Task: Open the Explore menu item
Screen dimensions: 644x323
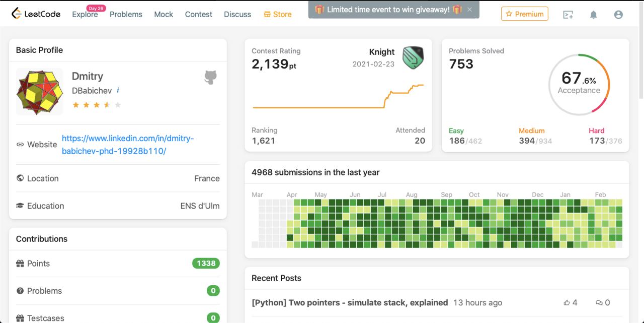Action: (85, 14)
